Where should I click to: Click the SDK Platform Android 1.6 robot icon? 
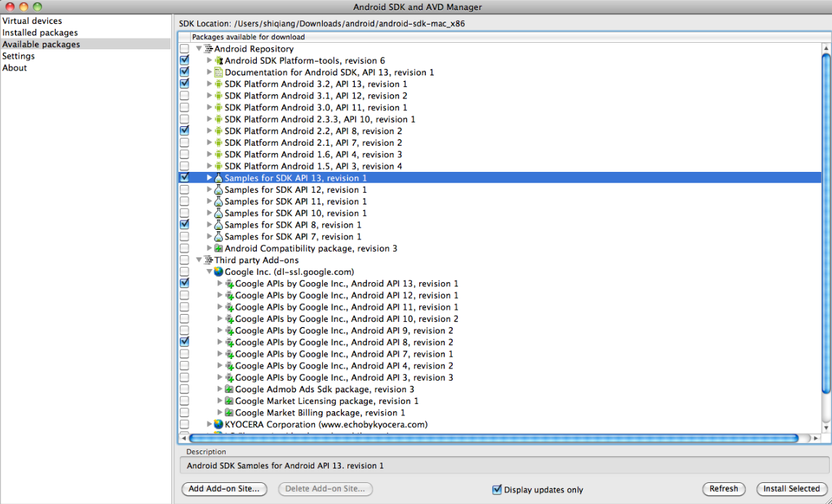click(x=218, y=154)
